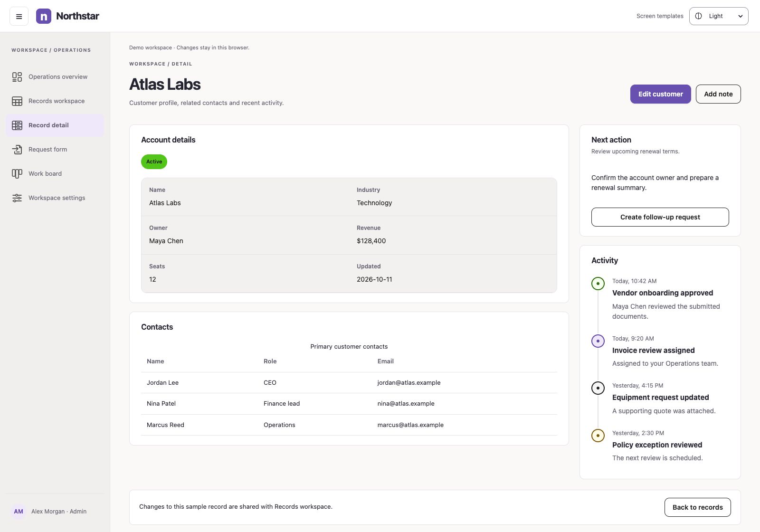Select the Invoice review assigned timeline marker
This screenshot has width=760, height=532.
click(x=598, y=341)
